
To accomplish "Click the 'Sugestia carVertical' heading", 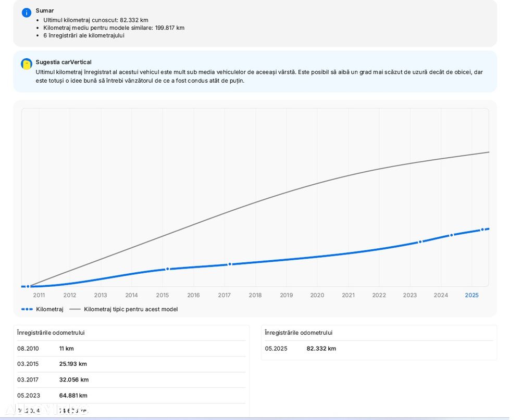I will tap(64, 62).
